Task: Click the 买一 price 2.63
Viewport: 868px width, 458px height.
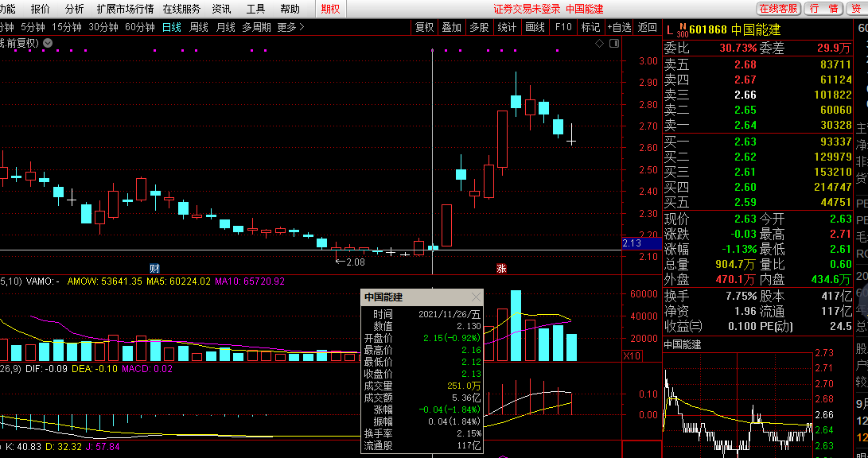Action: coord(745,142)
